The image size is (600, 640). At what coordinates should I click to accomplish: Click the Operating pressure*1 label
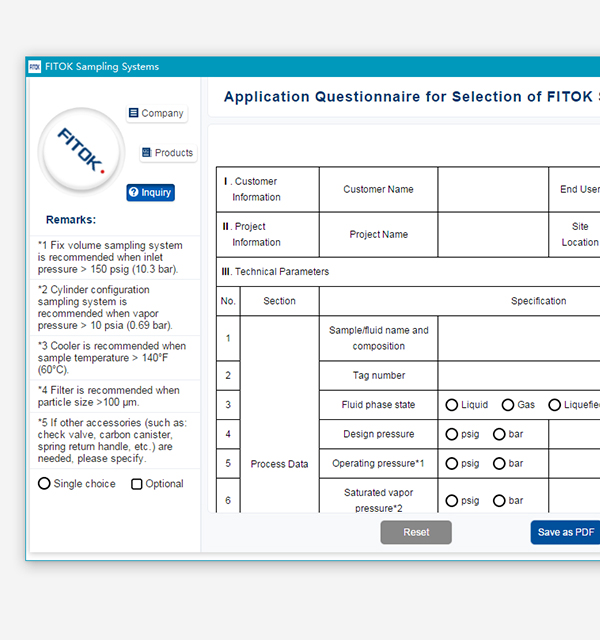point(378,464)
